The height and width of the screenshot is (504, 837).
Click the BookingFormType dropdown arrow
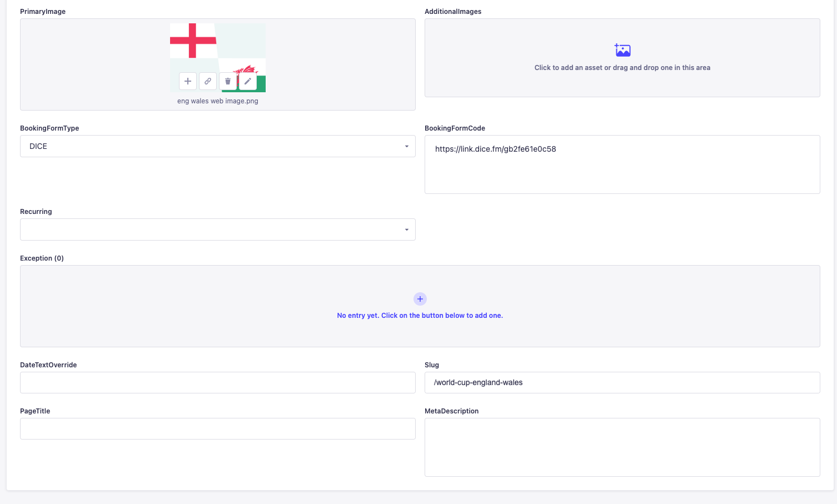[x=406, y=147]
